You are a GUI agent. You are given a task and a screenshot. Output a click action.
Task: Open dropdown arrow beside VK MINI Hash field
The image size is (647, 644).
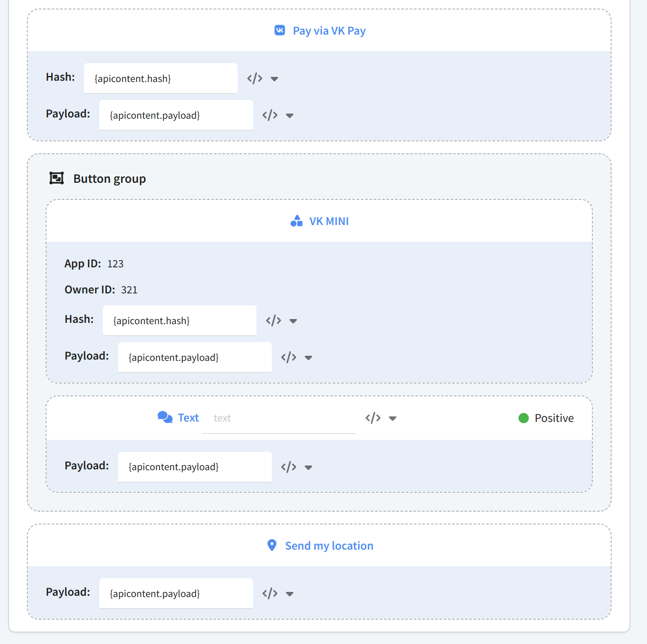pos(293,321)
